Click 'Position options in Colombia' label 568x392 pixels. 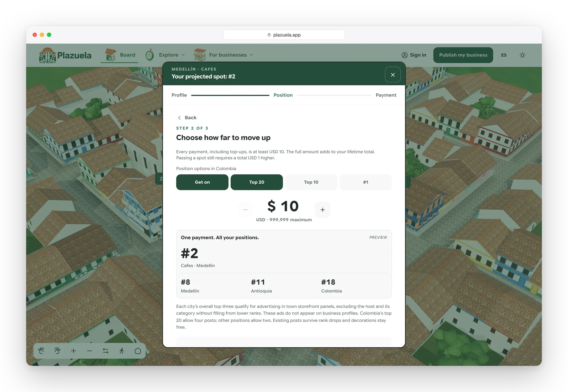tap(206, 169)
